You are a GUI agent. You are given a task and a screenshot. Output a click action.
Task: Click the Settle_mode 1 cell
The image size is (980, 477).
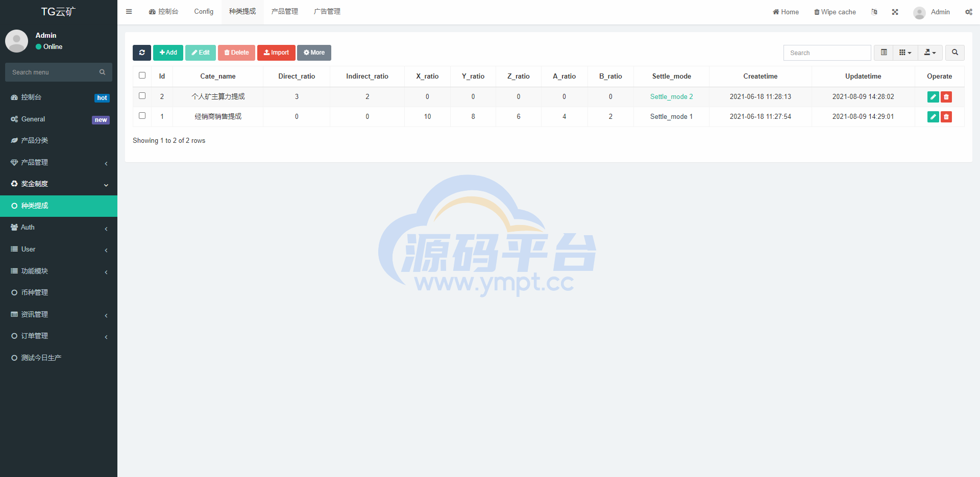pos(671,117)
